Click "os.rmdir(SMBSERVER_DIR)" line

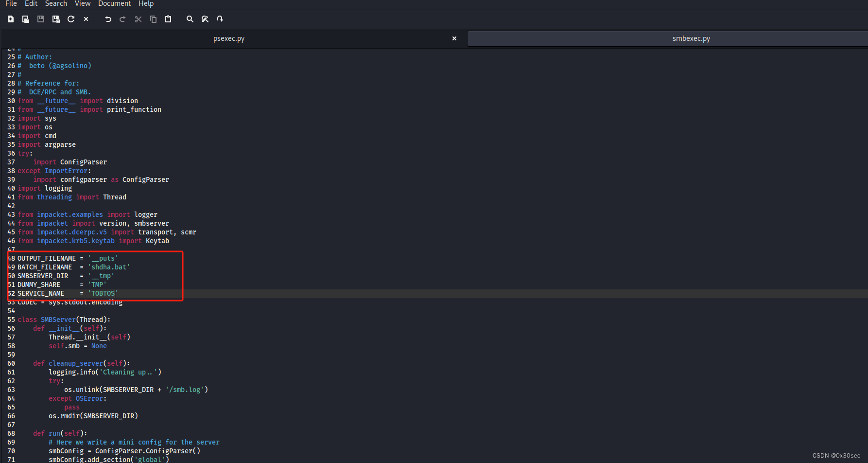click(x=93, y=416)
